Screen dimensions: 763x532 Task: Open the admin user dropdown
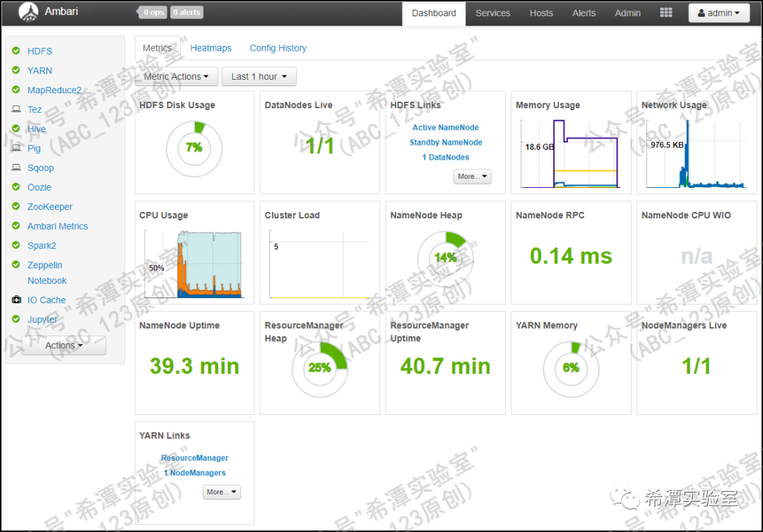click(718, 13)
